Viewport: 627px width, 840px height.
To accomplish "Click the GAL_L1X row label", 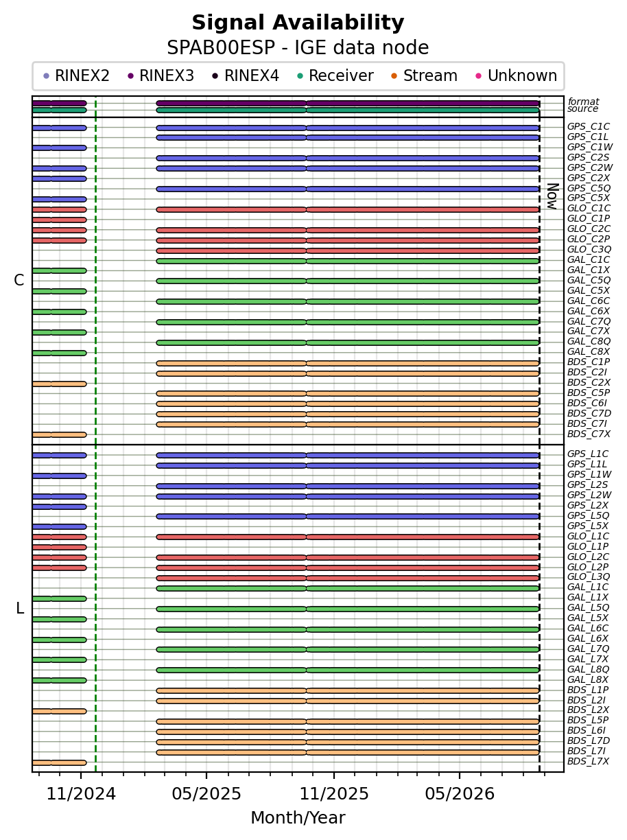I will [x=587, y=598].
